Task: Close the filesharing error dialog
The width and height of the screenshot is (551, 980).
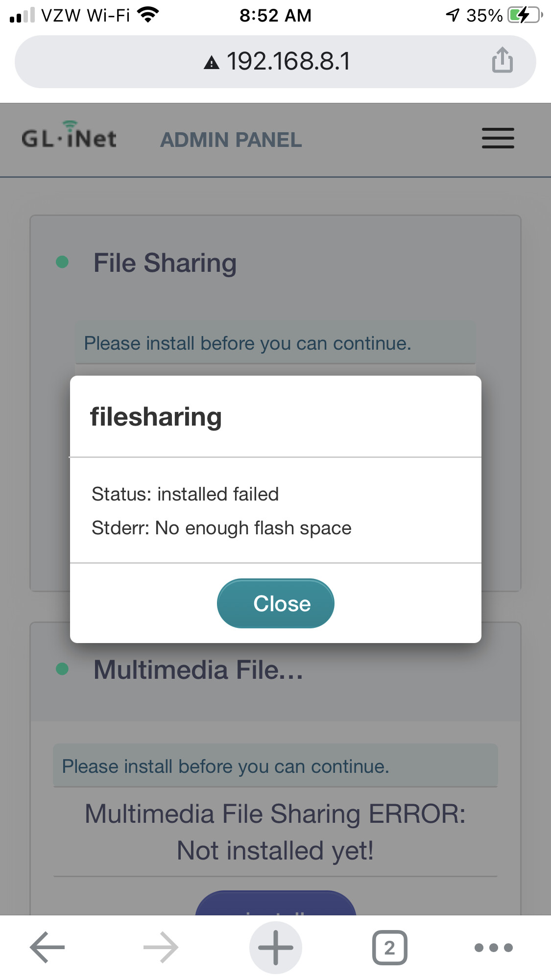Action: (275, 603)
